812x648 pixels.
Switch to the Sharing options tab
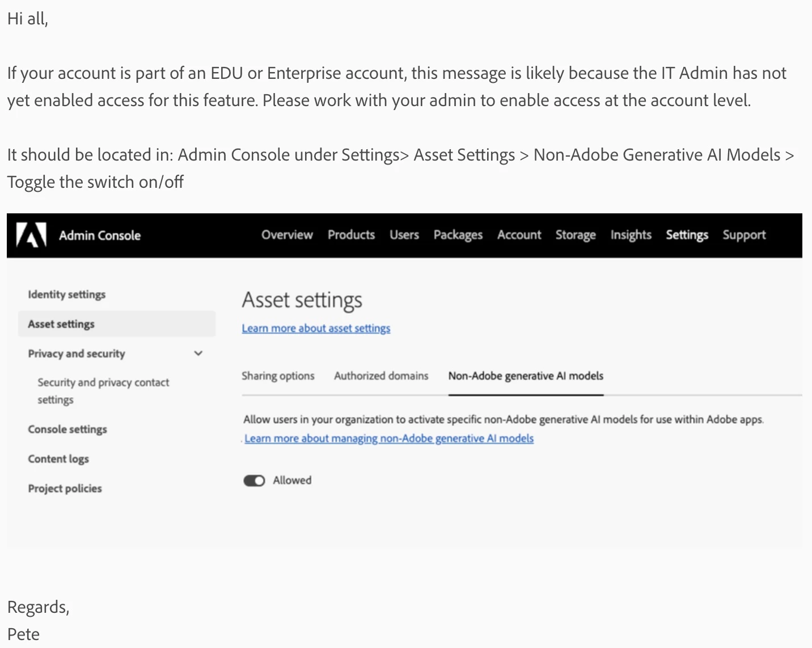coord(278,376)
